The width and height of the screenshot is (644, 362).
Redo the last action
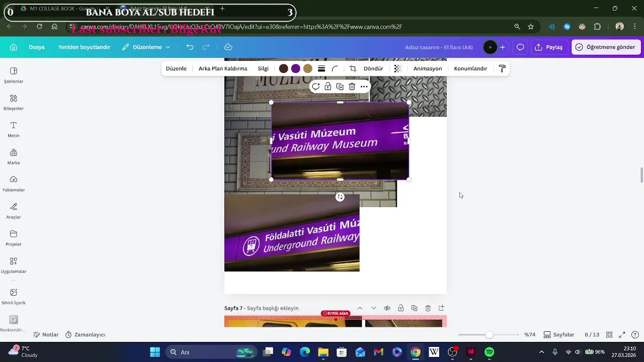(x=206, y=47)
